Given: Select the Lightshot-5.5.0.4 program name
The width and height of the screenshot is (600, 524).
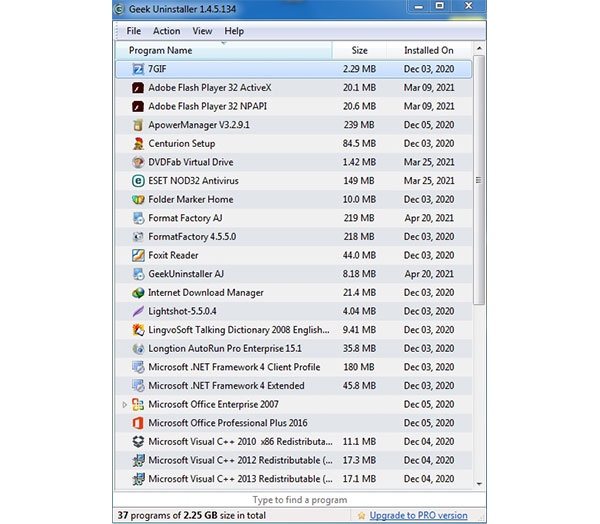Looking at the screenshot, I should click(x=182, y=311).
